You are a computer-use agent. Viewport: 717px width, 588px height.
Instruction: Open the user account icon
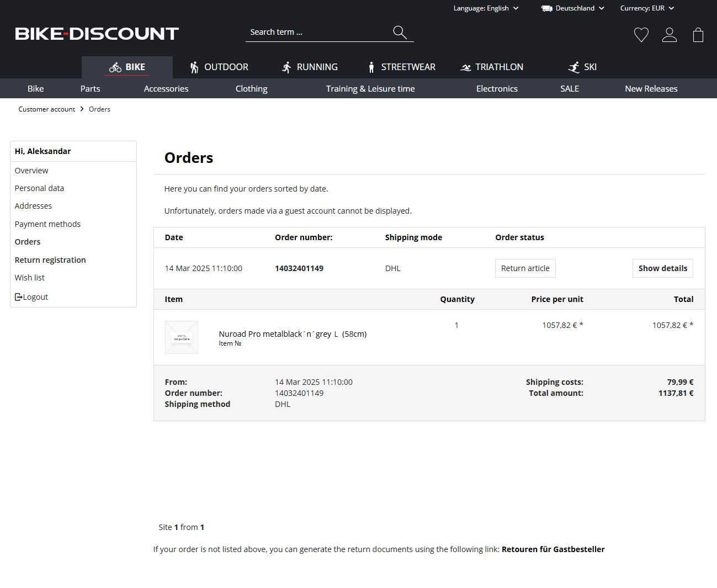coord(670,35)
